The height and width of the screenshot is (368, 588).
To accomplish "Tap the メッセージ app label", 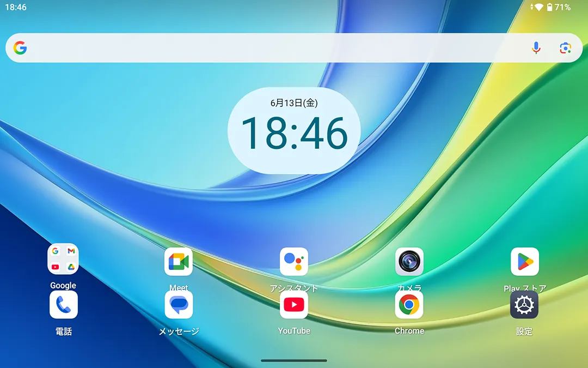I will pyautogui.click(x=179, y=331).
